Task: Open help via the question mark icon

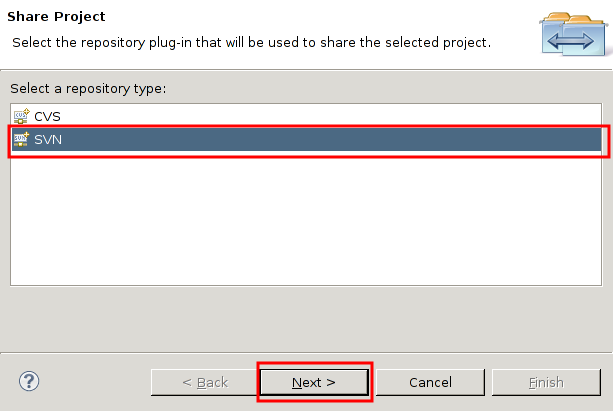Action: tap(29, 381)
